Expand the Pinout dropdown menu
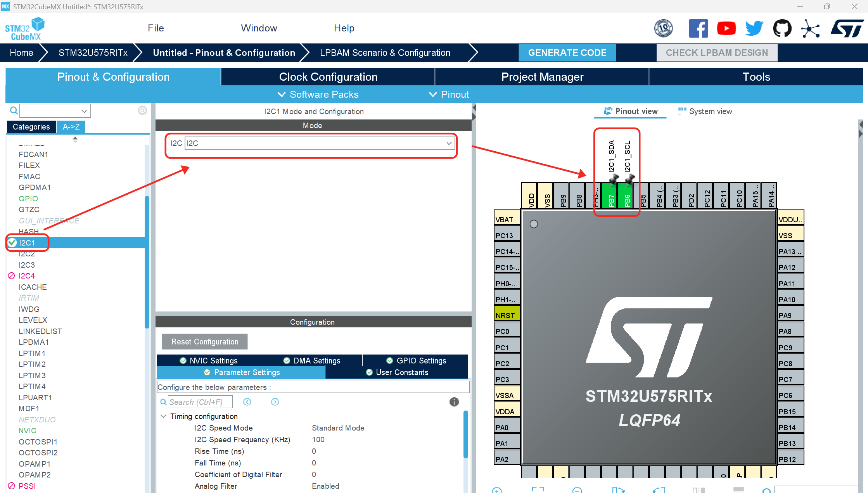The height and width of the screenshot is (493, 868). pos(449,94)
